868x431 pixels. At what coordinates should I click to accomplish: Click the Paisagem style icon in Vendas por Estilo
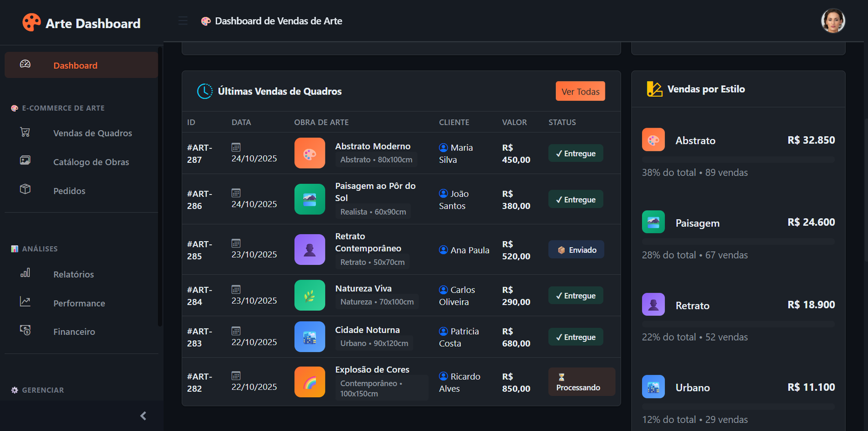[x=653, y=222]
